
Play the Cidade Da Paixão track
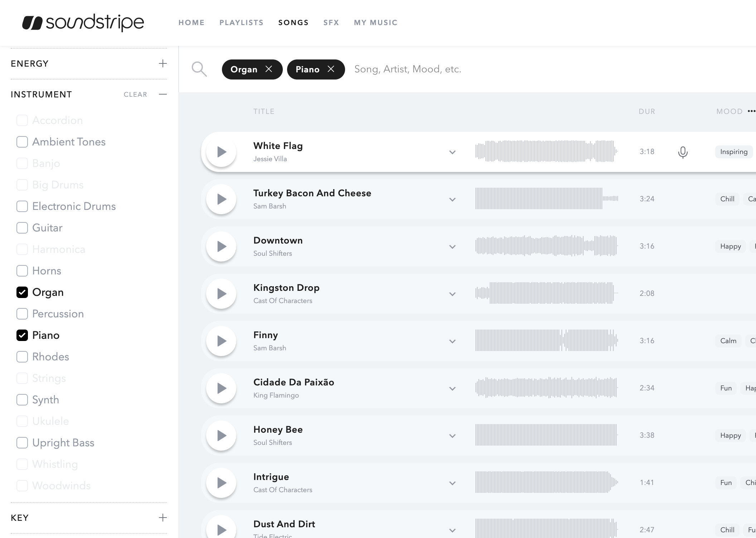tap(221, 389)
